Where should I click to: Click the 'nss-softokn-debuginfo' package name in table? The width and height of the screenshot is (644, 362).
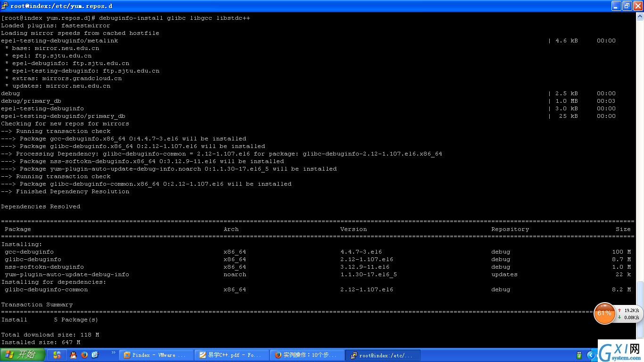44,267
